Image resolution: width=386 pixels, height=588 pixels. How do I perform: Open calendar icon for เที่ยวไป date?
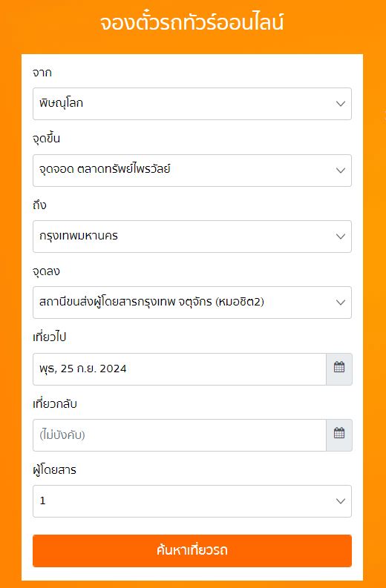pos(339,369)
